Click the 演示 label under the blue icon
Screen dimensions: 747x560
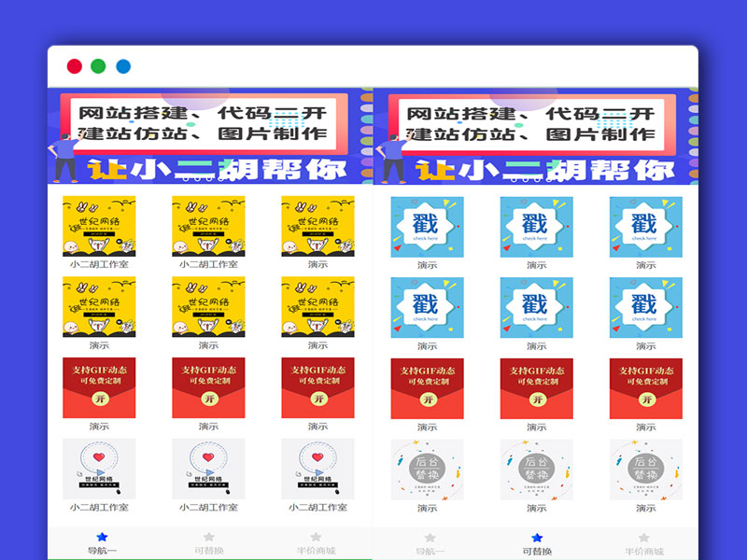426,264
